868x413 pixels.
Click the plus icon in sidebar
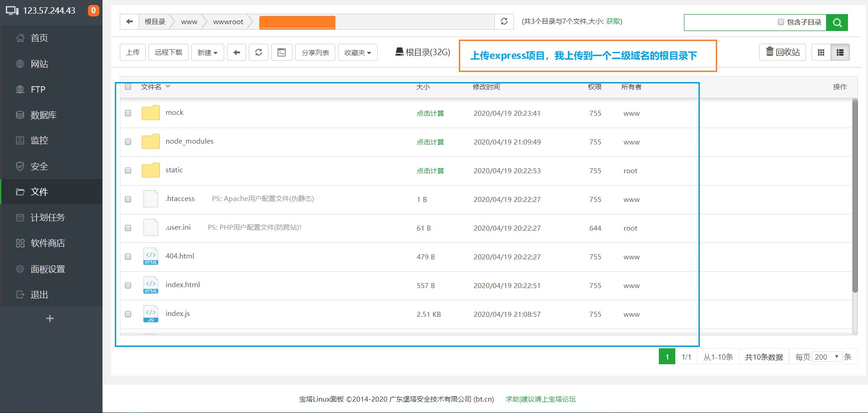50,318
